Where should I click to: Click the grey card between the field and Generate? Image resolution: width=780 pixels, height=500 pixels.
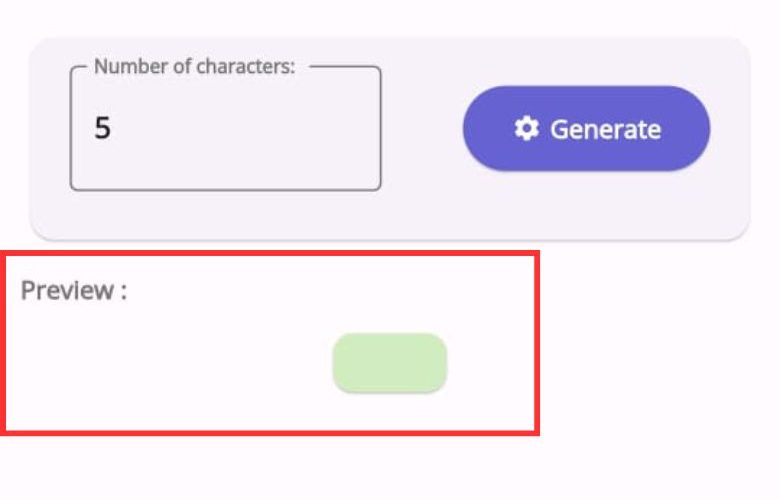tap(421, 130)
